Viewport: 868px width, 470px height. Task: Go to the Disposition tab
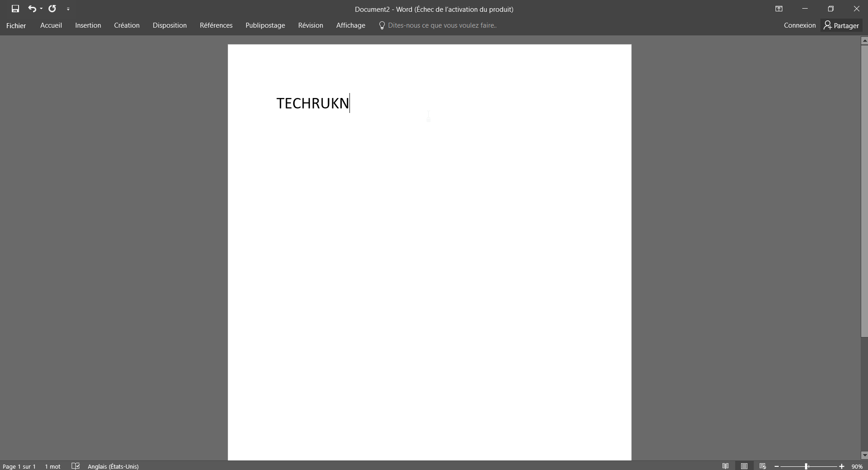coord(170,25)
